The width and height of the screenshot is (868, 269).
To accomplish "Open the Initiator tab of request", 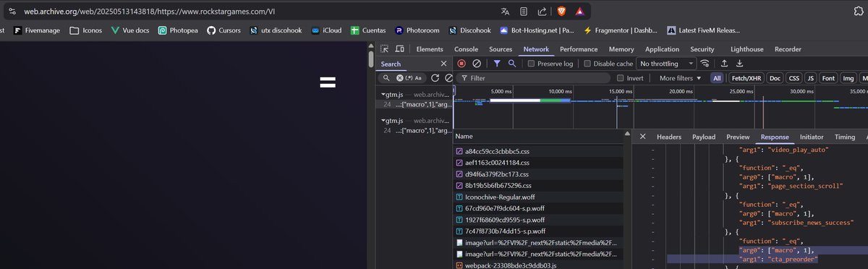I will click(x=812, y=137).
